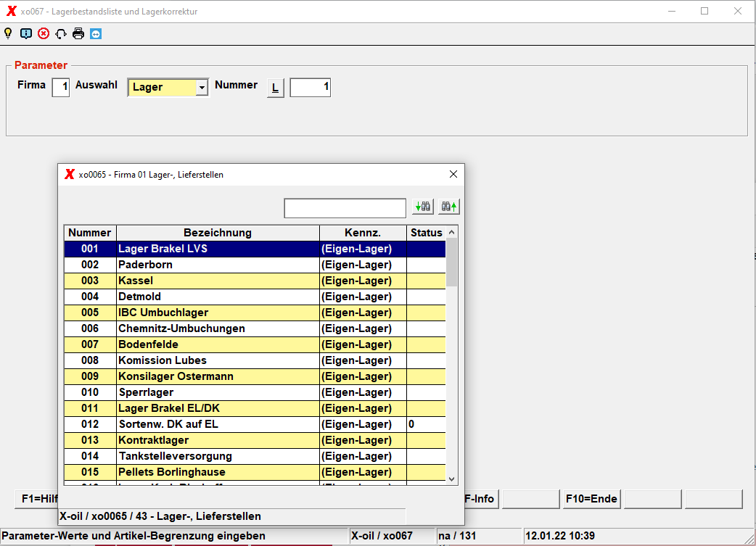Click the F10=Ende button
This screenshot has height=546, width=756.
591,499
